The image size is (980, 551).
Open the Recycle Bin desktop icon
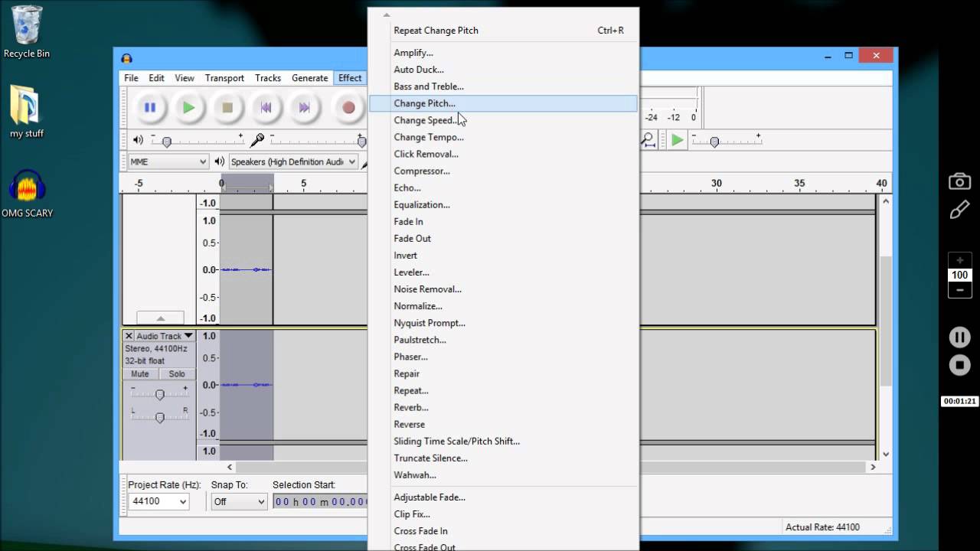tap(27, 32)
